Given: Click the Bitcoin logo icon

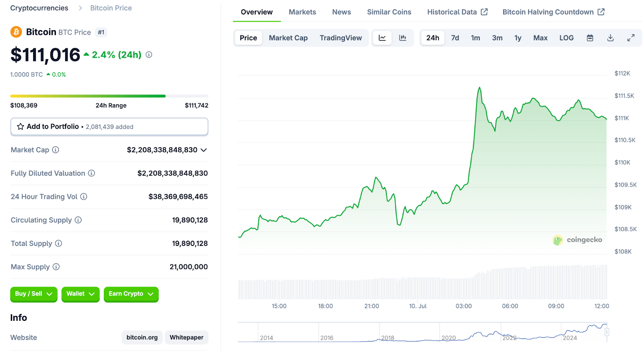Looking at the screenshot, I should click(16, 32).
